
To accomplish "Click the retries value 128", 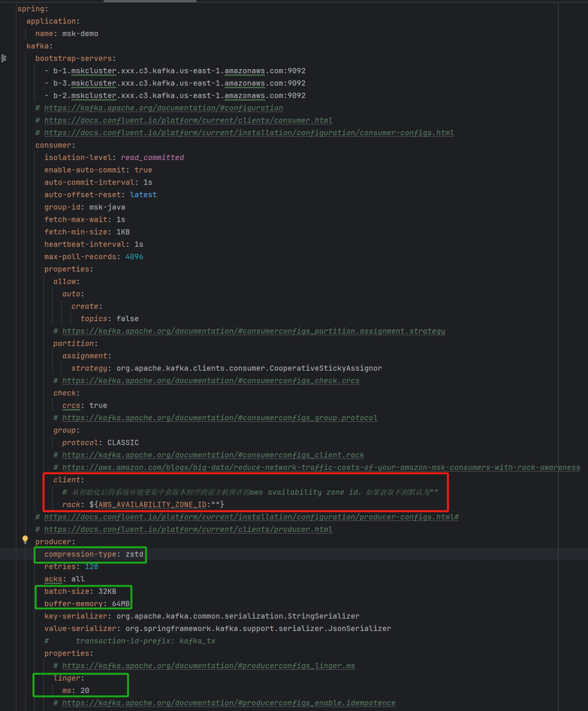I will point(91,566).
